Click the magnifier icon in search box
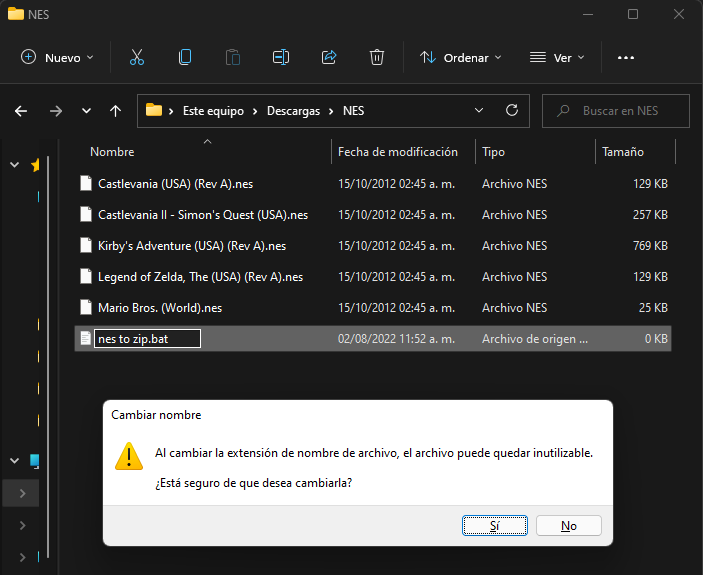The width and height of the screenshot is (703, 575). point(563,111)
